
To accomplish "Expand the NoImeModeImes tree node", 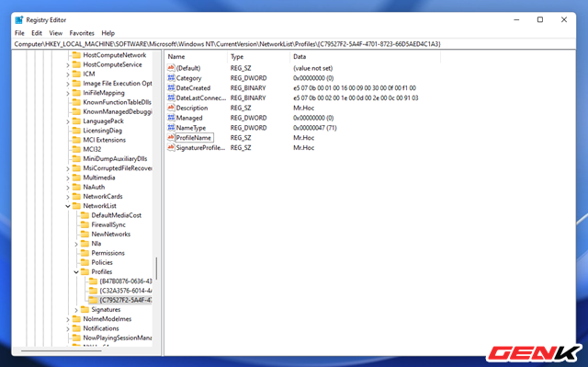I will coord(68,319).
